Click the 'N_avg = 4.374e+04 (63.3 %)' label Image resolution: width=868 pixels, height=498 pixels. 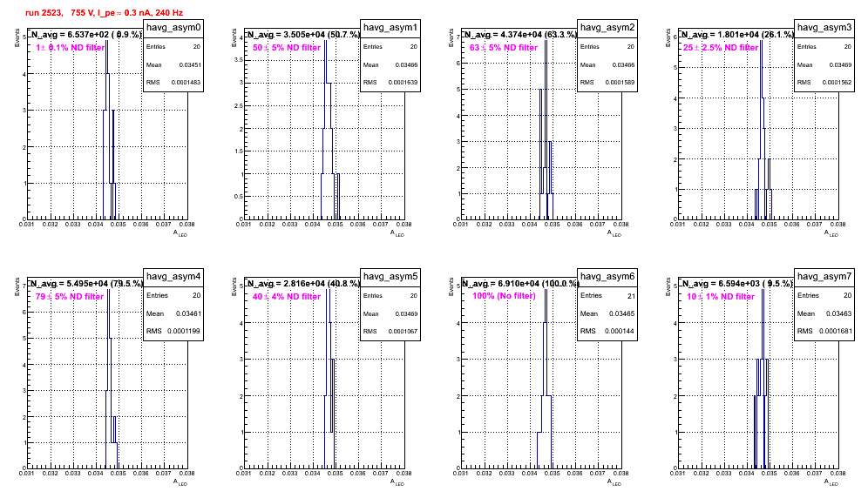tap(520, 34)
